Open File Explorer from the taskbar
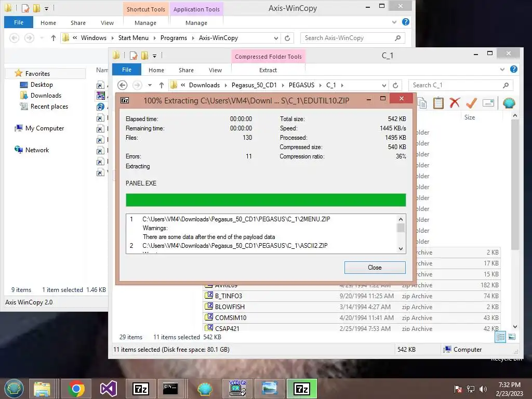Viewport: 532px width, 399px height. pos(42,389)
